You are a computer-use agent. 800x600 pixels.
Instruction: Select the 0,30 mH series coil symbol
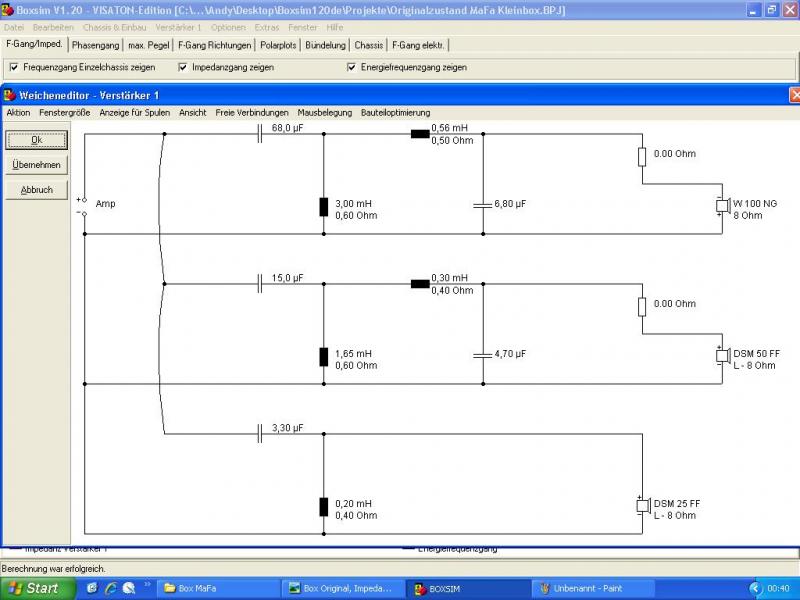(420, 284)
